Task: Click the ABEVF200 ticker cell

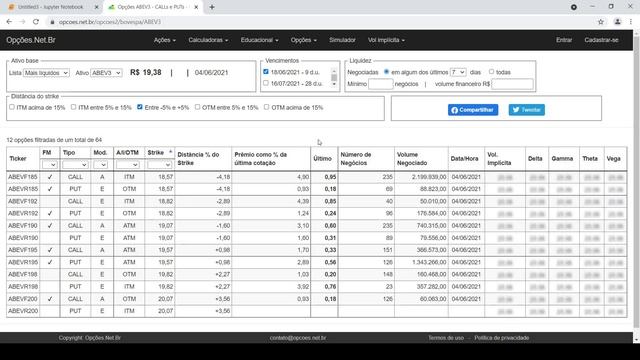Action: [x=23, y=299]
